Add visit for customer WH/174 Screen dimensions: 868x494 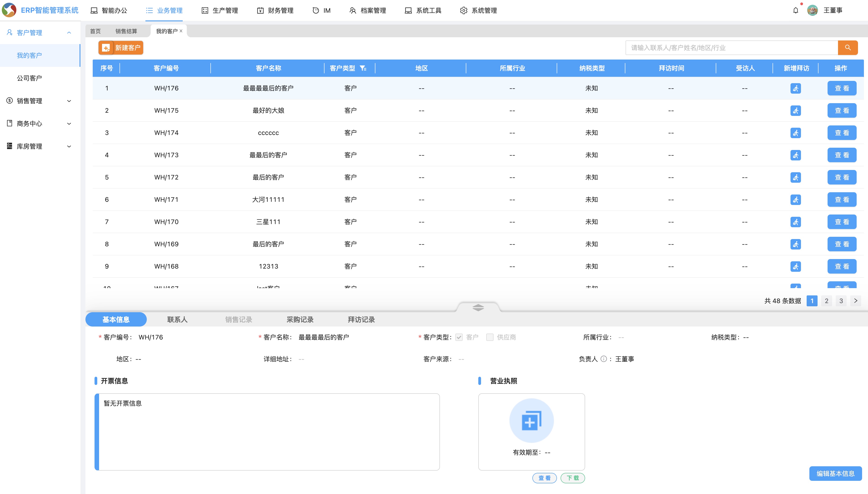[796, 133]
